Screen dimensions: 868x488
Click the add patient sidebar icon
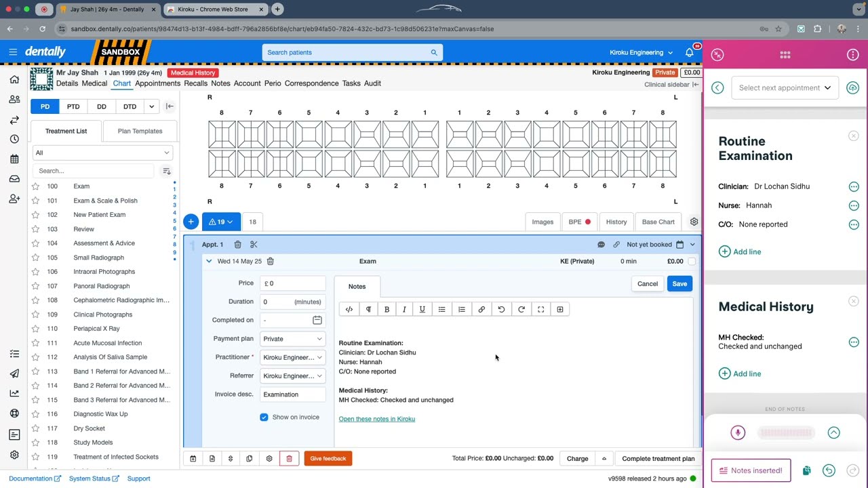[14, 199]
